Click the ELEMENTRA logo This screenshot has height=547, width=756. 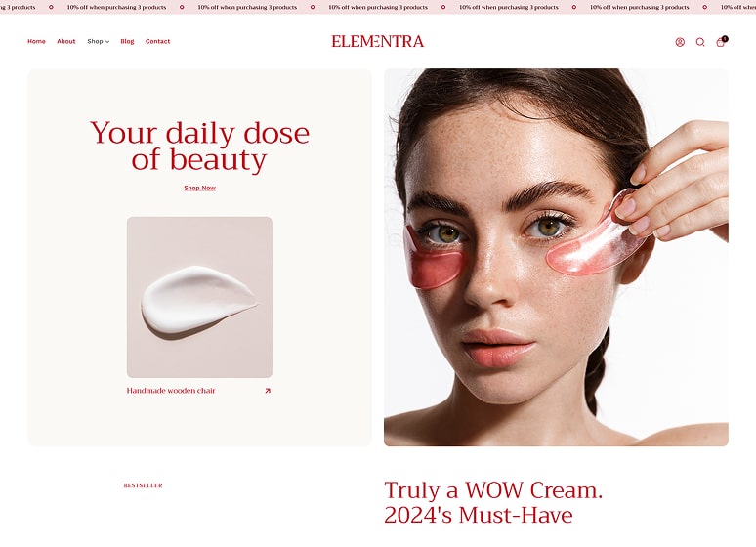tap(378, 41)
